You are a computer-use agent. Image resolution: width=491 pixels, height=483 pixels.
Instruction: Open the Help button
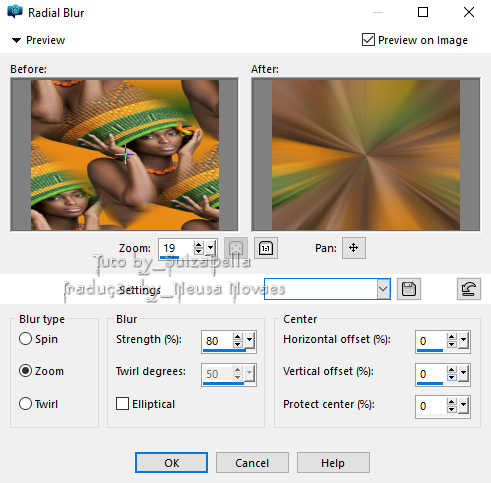333,463
